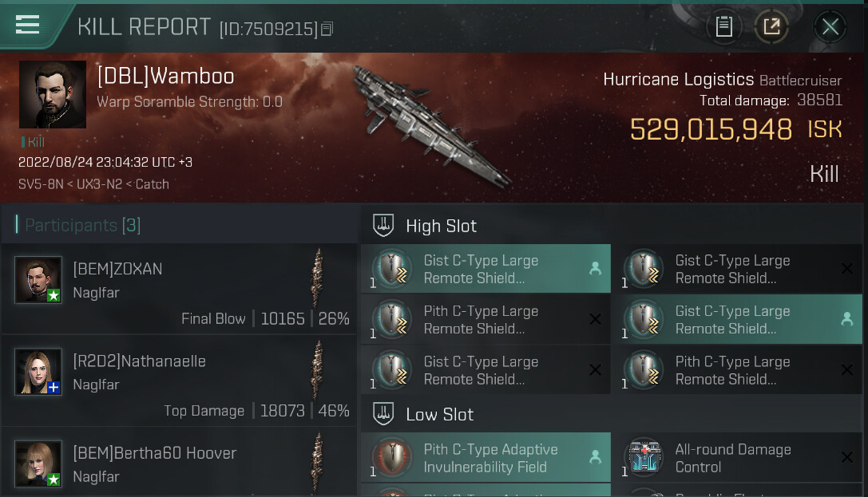Click ZOXAN's Naglfar ship icon
The image size is (868, 497).
[317, 278]
